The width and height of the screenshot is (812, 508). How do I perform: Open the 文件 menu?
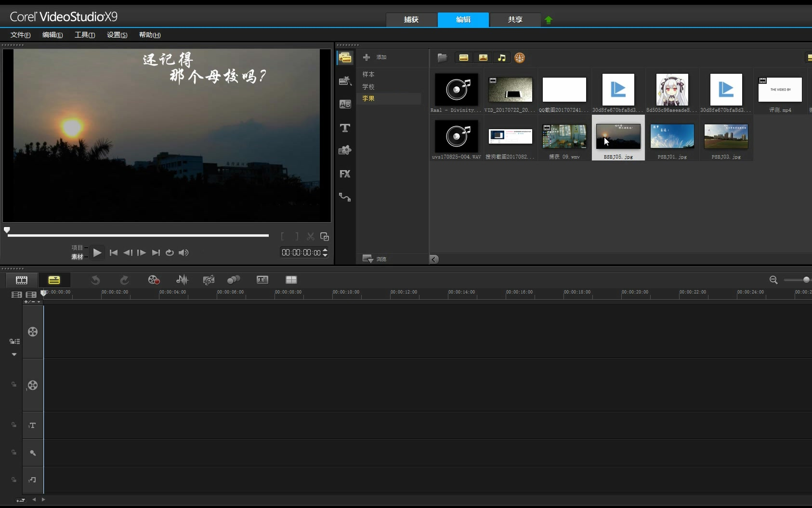(x=20, y=35)
